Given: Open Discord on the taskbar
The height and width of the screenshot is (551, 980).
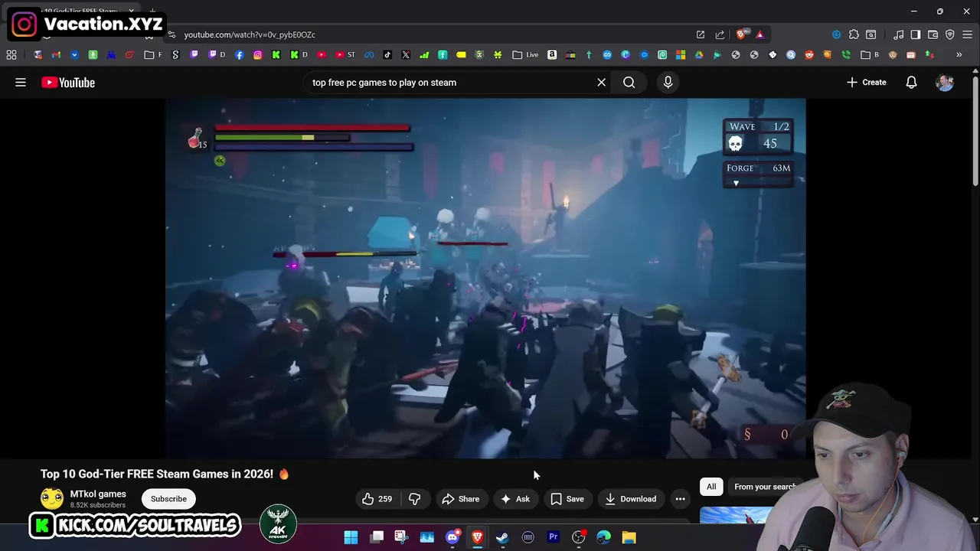Looking at the screenshot, I should (x=452, y=537).
